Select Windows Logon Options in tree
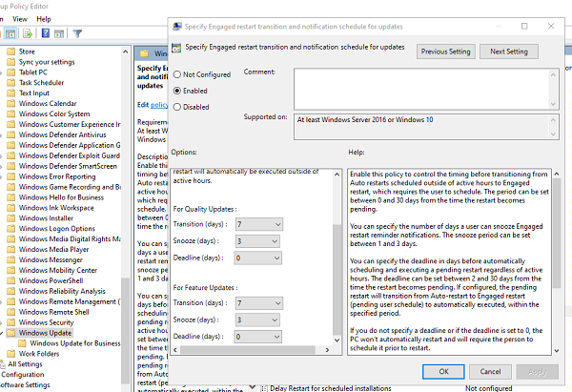The height and width of the screenshot is (392, 572). [x=57, y=229]
